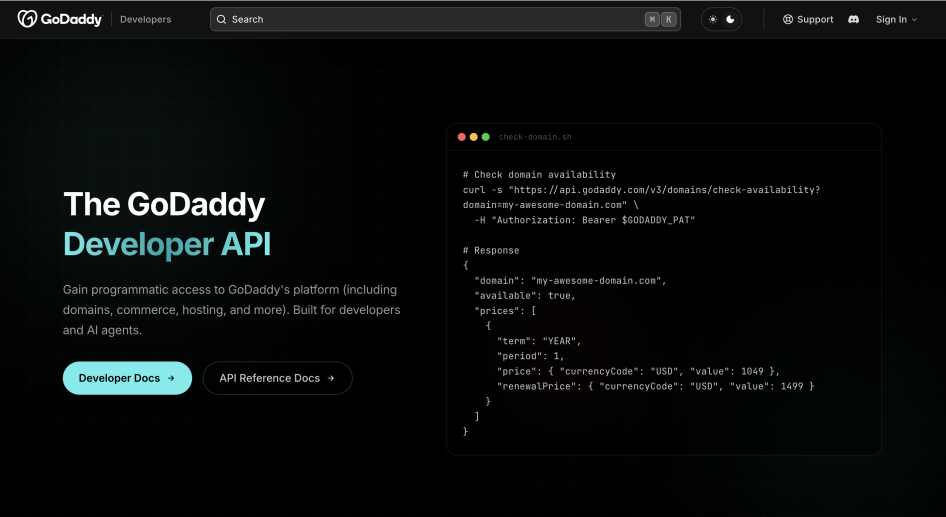This screenshot has width=946, height=517.
Task: Click the "The GoDaddy" heading text
Action: pyautogui.click(x=164, y=204)
